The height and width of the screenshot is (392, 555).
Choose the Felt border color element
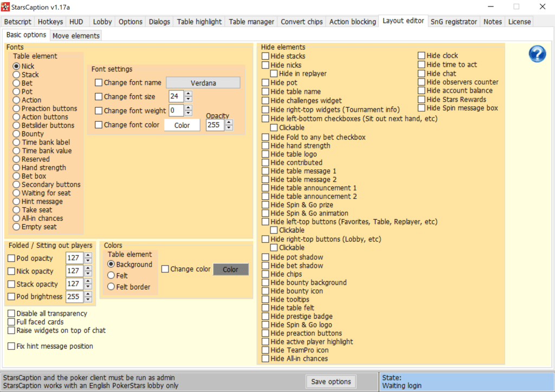[x=111, y=286]
